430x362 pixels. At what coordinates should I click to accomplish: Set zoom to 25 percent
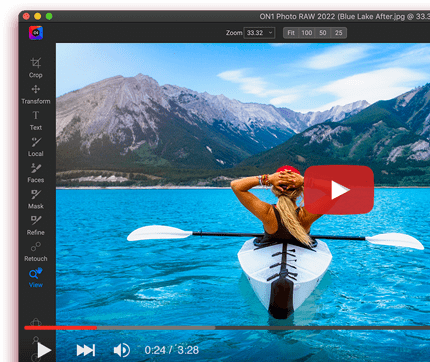339,33
